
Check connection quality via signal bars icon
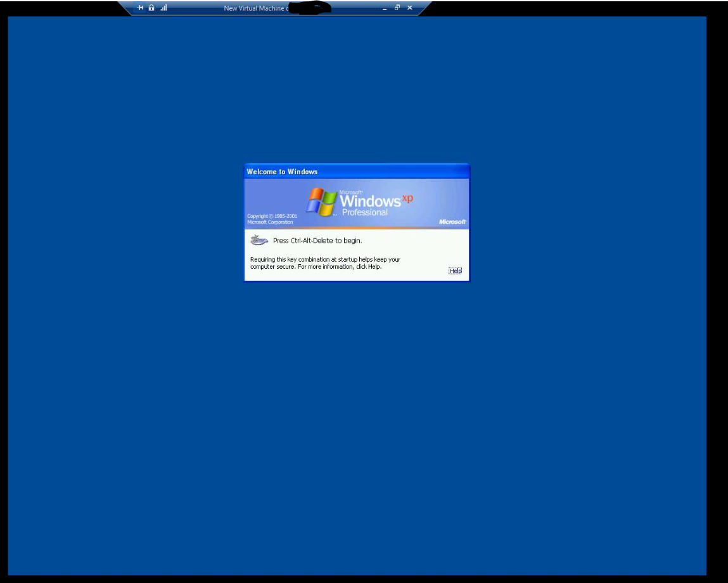(x=163, y=8)
